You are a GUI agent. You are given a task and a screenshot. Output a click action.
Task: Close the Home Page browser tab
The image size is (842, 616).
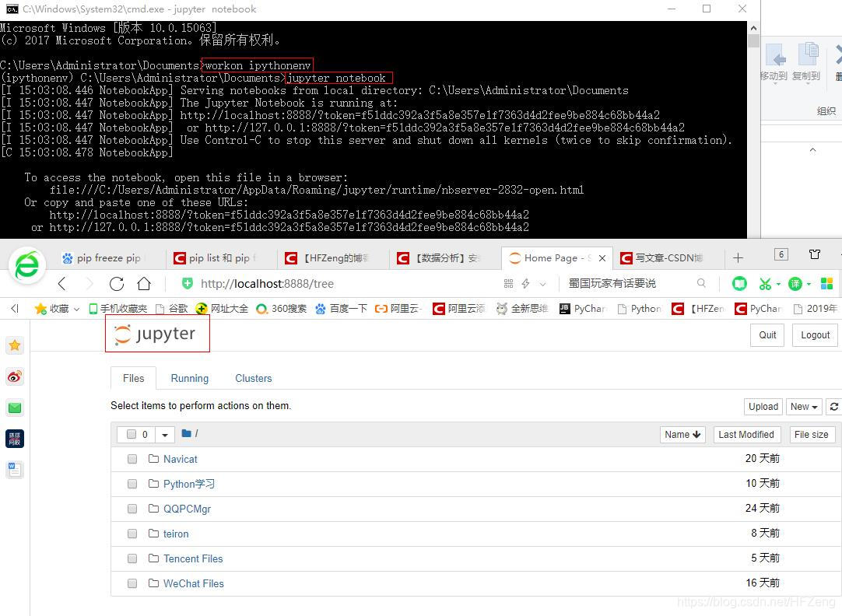(x=602, y=258)
